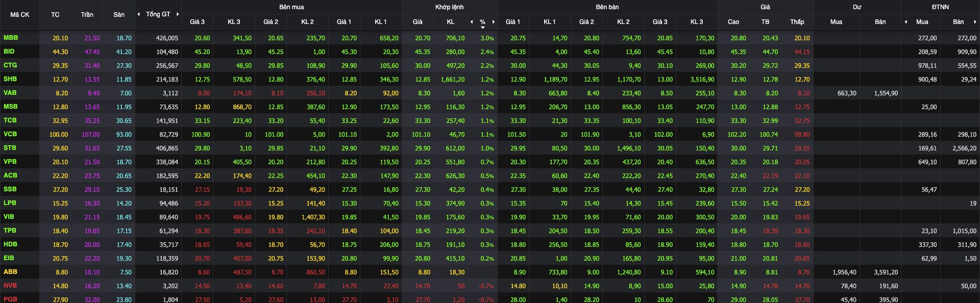980x303 pixels.
Task: Click KL 3 header under Bên mua
Action: click(234, 22)
